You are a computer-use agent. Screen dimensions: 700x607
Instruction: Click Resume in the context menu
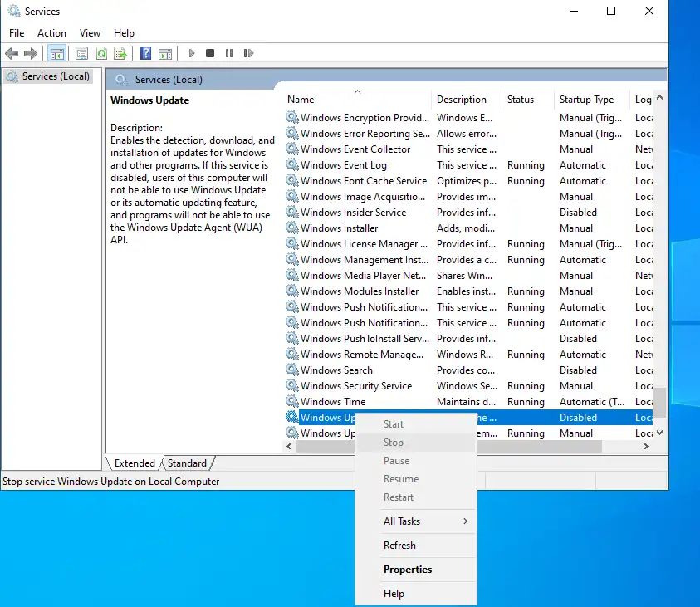coord(416,479)
